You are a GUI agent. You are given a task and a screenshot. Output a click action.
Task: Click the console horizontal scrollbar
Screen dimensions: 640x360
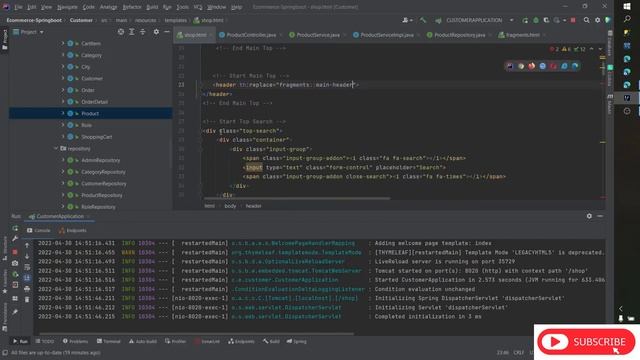pos(197,333)
